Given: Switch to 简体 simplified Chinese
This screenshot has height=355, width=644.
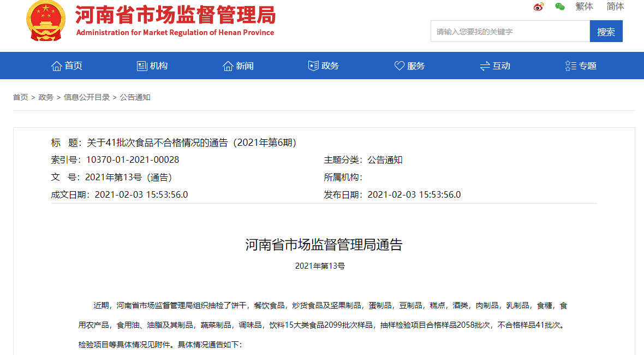Looking at the screenshot, I should pyautogui.click(x=615, y=7).
